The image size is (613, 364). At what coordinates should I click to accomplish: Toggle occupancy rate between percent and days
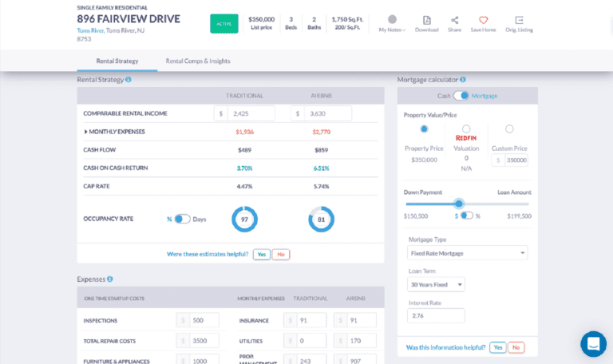click(x=182, y=219)
